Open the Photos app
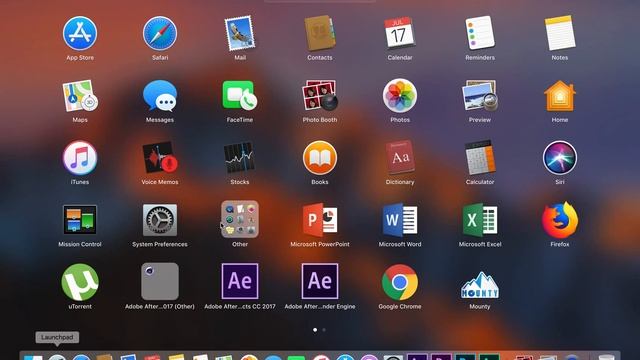The height and width of the screenshot is (360, 640). [x=400, y=96]
